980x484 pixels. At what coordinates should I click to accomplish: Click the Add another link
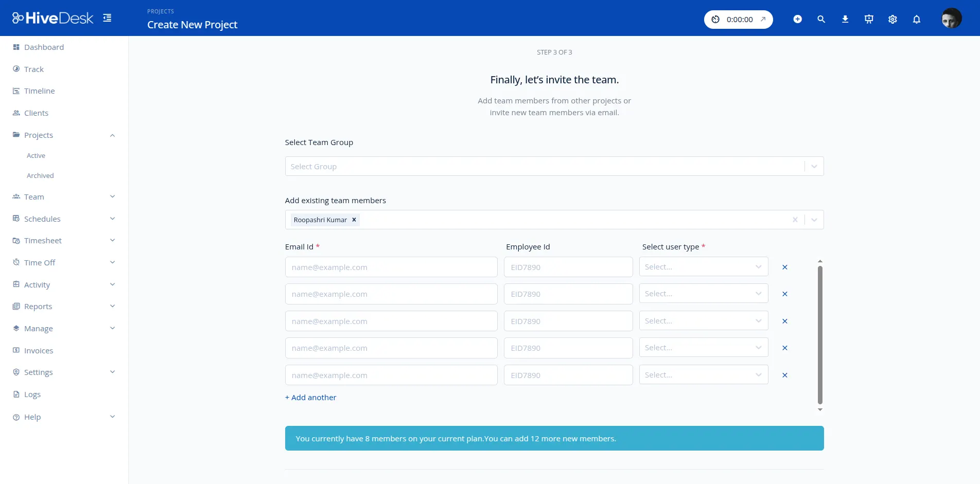310,397
